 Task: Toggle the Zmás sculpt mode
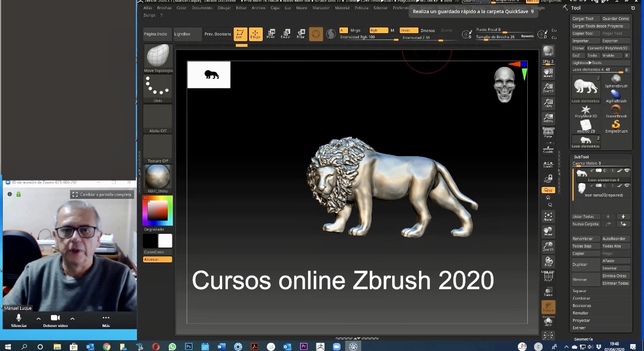[x=405, y=30]
